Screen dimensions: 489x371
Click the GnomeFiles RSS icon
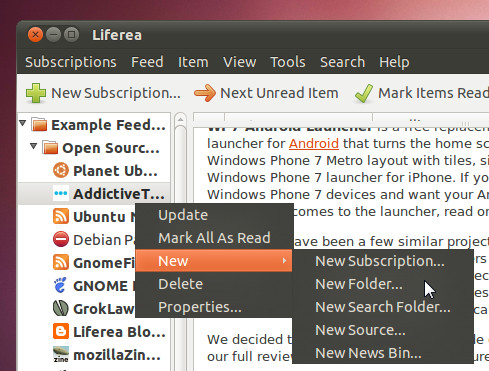pyautogui.click(x=61, y=262)
